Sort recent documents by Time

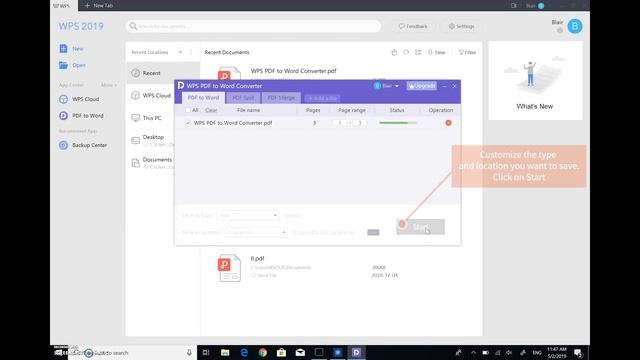[x=437, y=52]
